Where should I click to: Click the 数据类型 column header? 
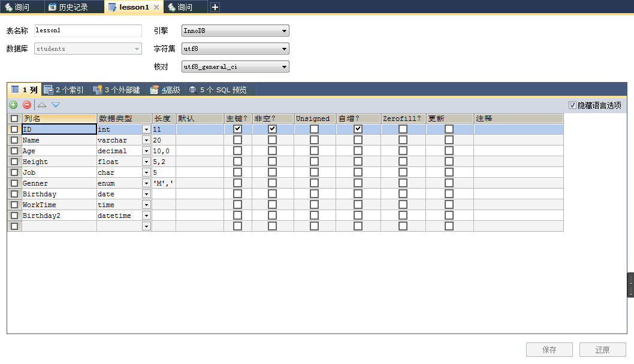(x=124, y=119)
